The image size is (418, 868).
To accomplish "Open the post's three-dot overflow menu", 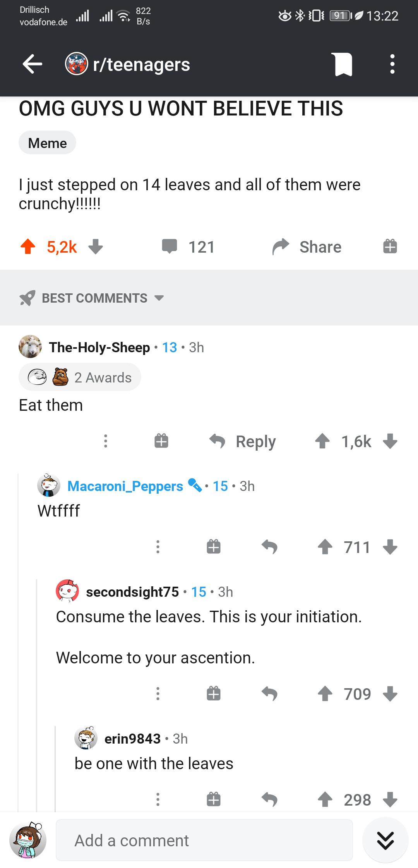I will (392, 64).
